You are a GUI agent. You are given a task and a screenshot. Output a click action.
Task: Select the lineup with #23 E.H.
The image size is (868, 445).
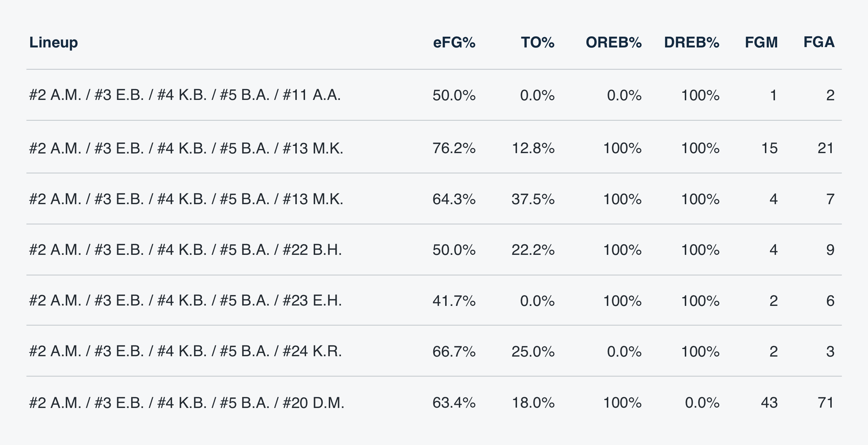click(185, 301)
